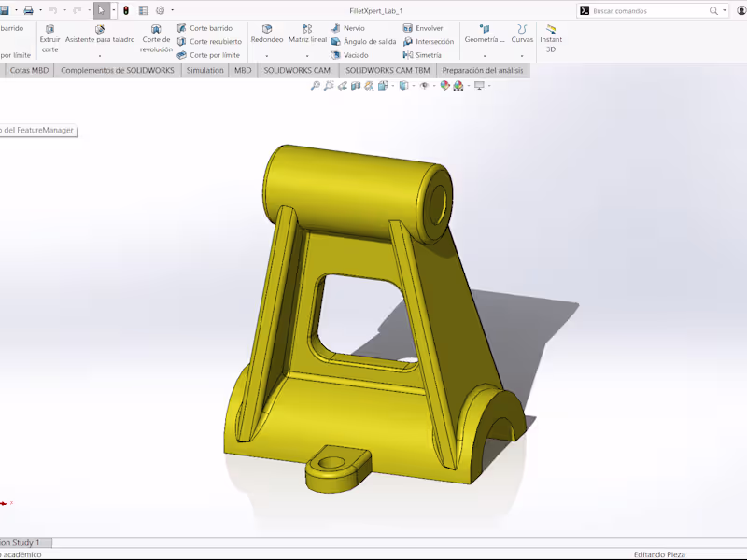The image size is (747, 560).
Task: Click the Redo arrow icon
Action: point(78,10)
